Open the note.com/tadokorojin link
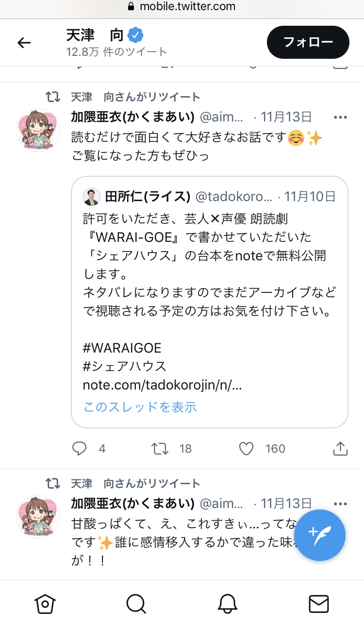 pos(163,386)
